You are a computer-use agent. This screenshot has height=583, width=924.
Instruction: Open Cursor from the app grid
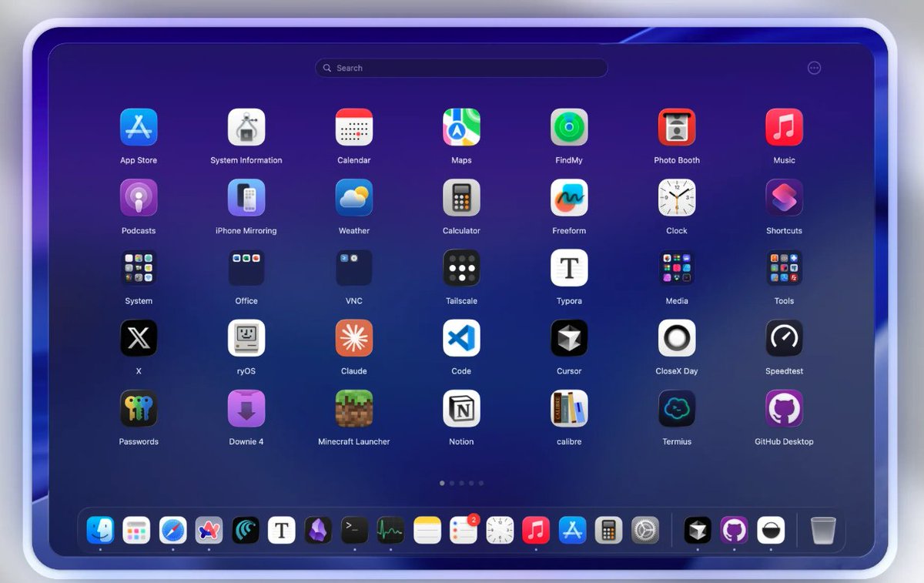coord(569,338)
